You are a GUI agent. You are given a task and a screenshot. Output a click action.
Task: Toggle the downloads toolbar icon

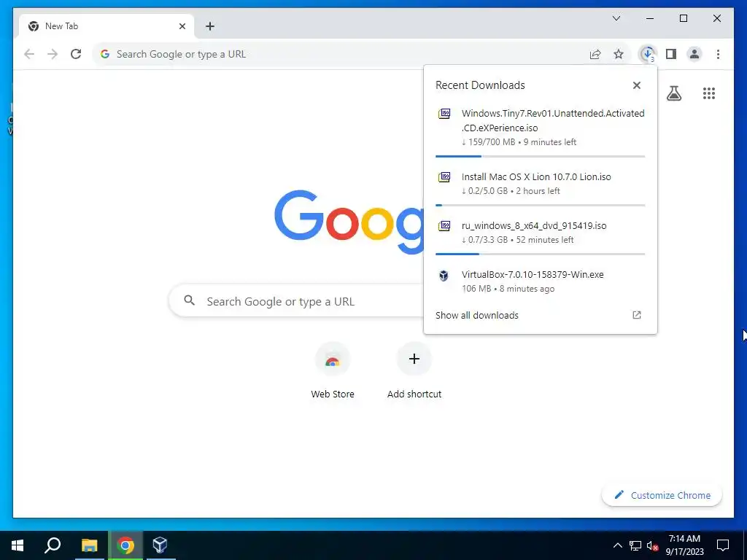(648, 54)
